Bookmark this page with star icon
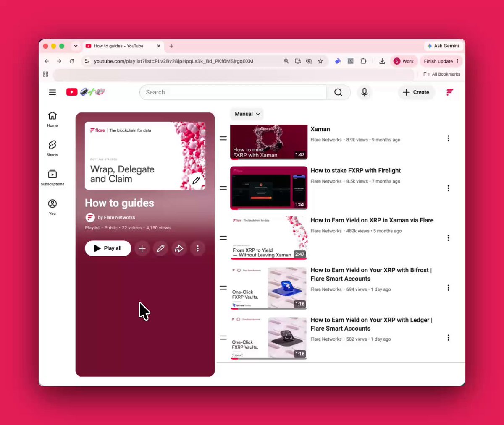This screenshot has width=504, height=425. point(320,61)
